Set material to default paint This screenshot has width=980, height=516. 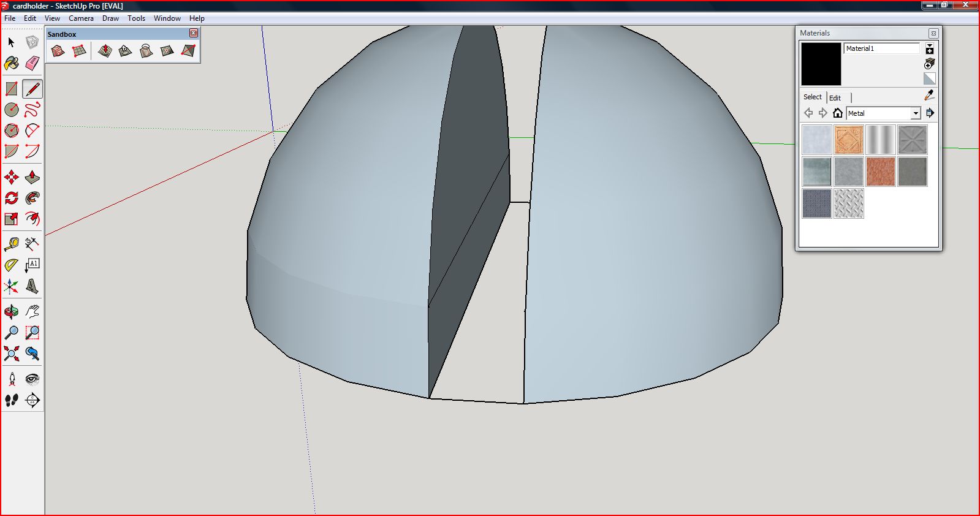tap(930, 78)
